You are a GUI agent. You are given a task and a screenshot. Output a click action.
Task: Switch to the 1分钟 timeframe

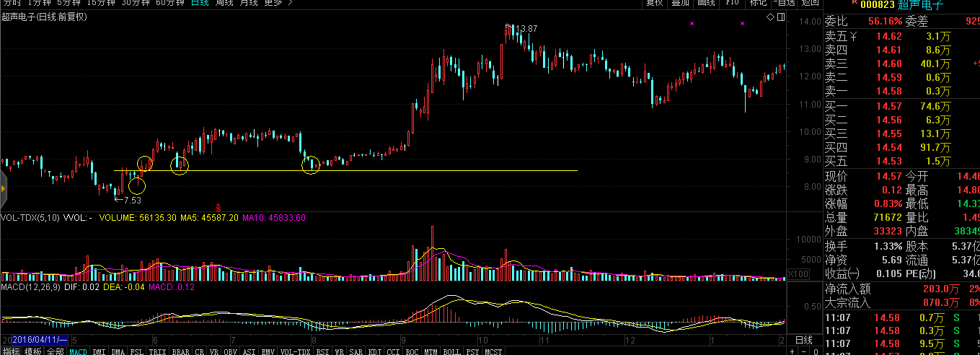pos(41,3)
